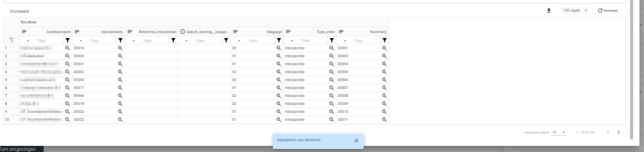Open equals operator selector for Inkooprelatie filter

(x=81, y=41)
